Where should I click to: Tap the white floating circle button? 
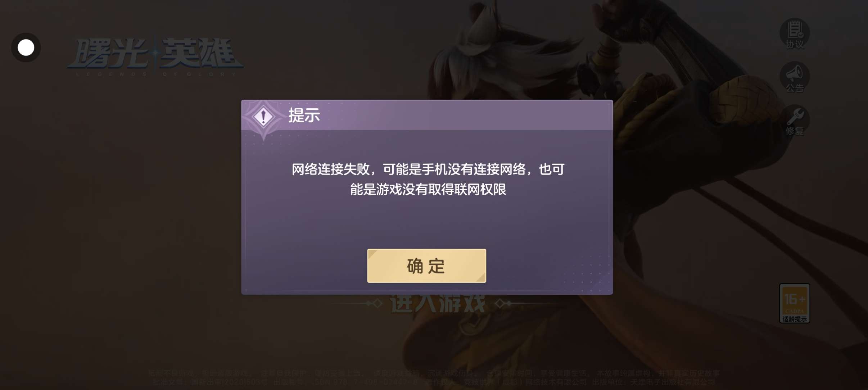click(26, 47)
